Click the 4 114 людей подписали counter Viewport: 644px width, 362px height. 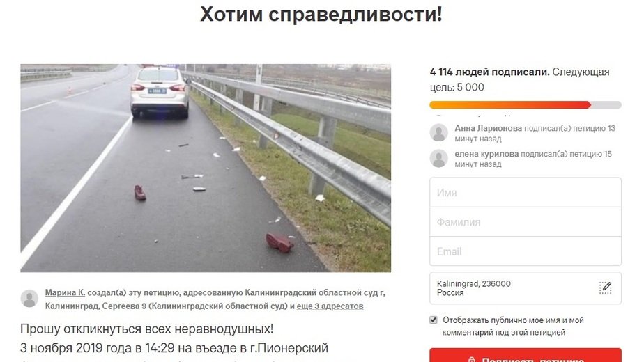point(489,72)
